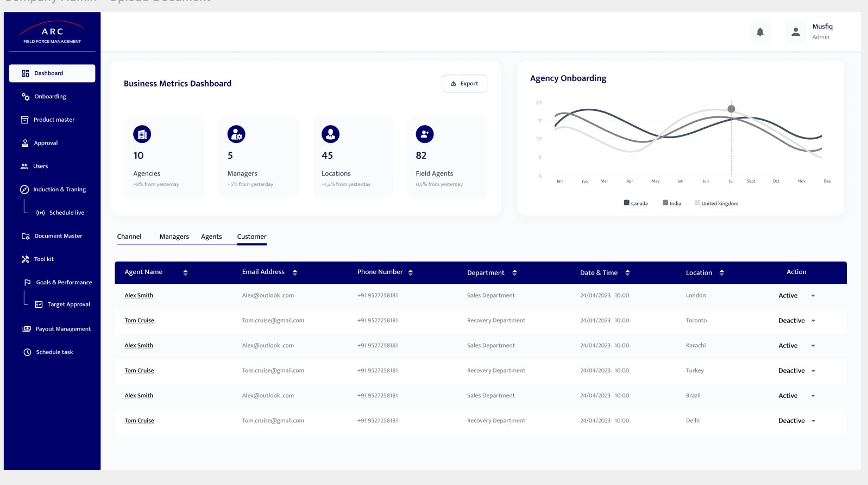The width and height of the screenshot is (868, 485).
Task: Click the Musfiq user avatar icon
Action: pyautogui.click(x=796, y=32)
